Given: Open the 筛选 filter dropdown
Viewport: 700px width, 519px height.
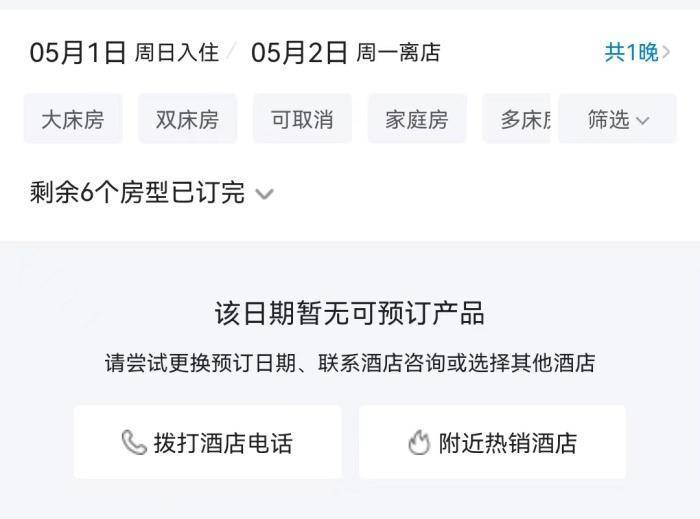Looking at the screenshot, I should [x=617, y=120].
